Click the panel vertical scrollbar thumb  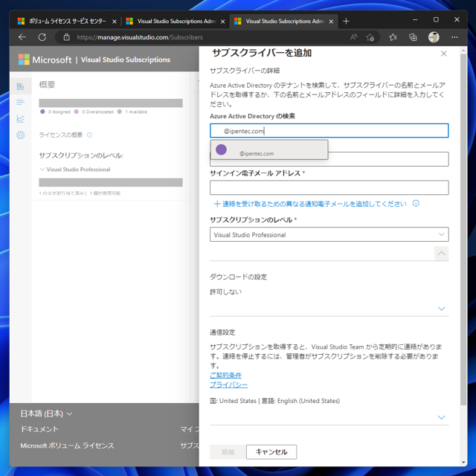coord(463,230)
